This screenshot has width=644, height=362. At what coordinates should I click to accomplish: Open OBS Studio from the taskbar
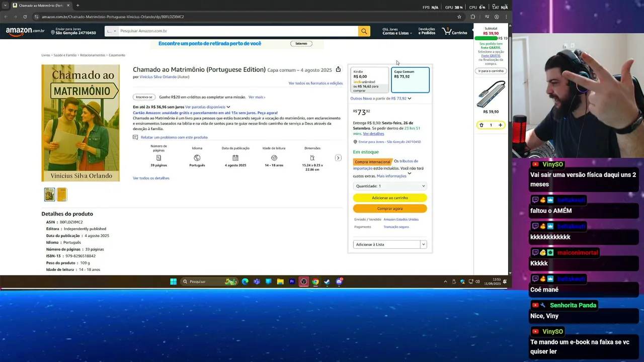[303, 282]
